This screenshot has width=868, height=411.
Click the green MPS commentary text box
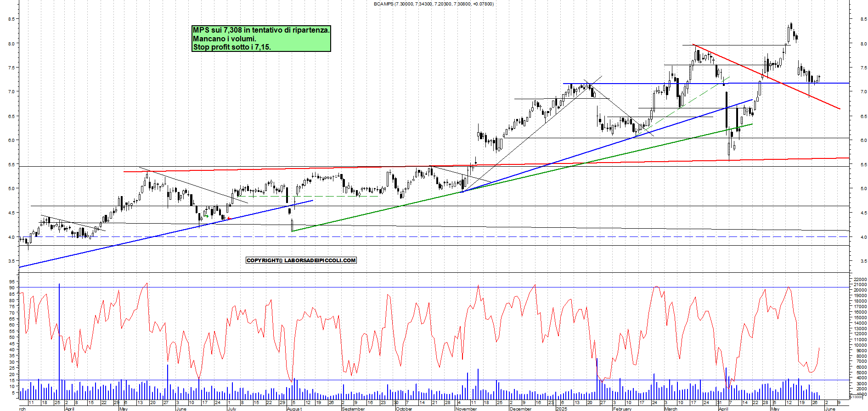pyautogui.click(x=261, y=39)
